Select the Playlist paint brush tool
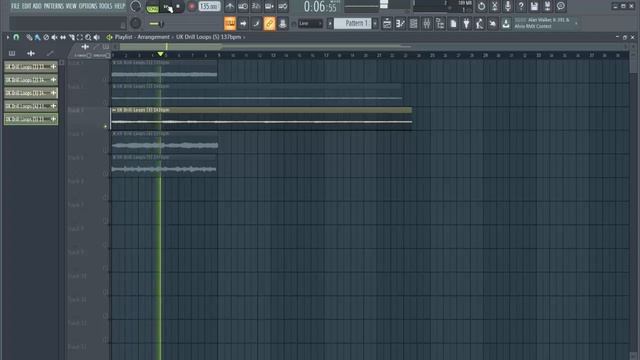640x360 pixels. click(x=38, y=37)
